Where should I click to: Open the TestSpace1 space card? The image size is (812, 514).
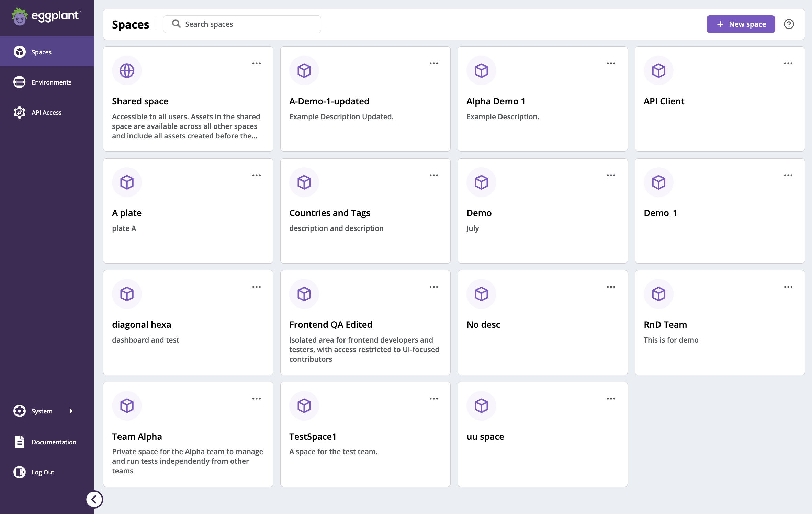(x=365, y=436)
